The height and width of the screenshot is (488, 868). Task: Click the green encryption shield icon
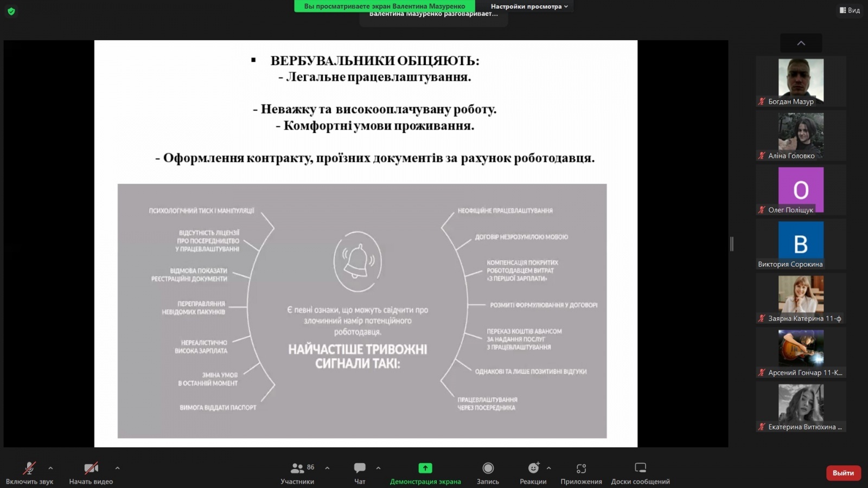[x=11, y=11]
